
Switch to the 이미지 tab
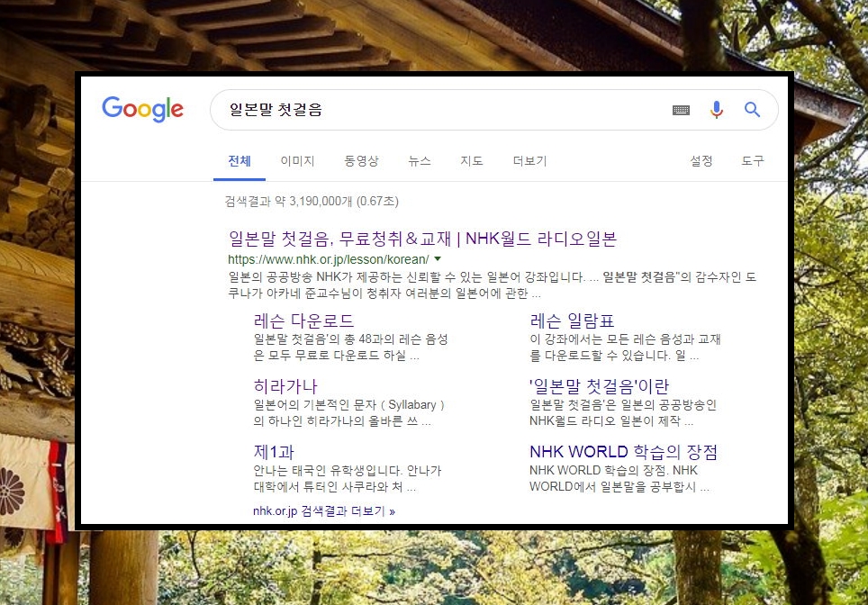coord(297,161)
